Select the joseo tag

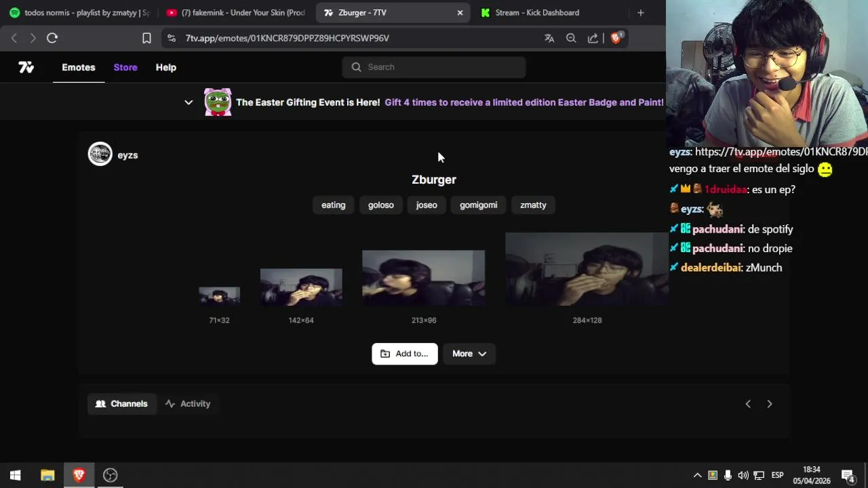pos(427,205)
